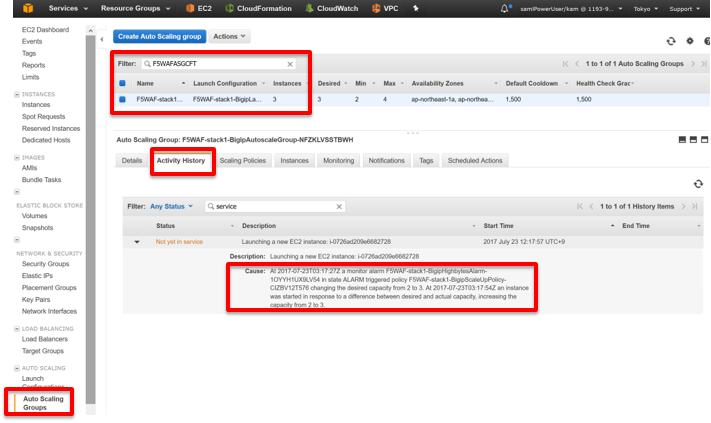
Task: Open EC2 Dashboard in sidebar
Action: coord(45,29)
